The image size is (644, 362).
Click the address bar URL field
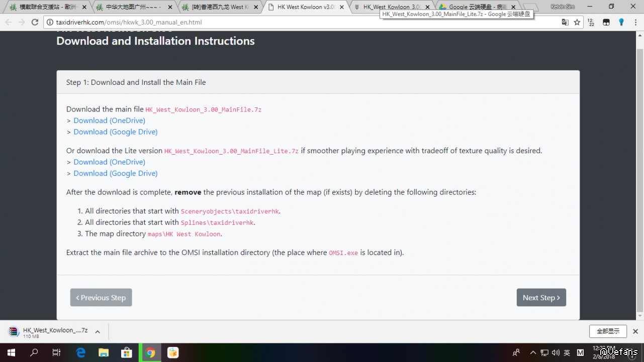coord(302,22)
